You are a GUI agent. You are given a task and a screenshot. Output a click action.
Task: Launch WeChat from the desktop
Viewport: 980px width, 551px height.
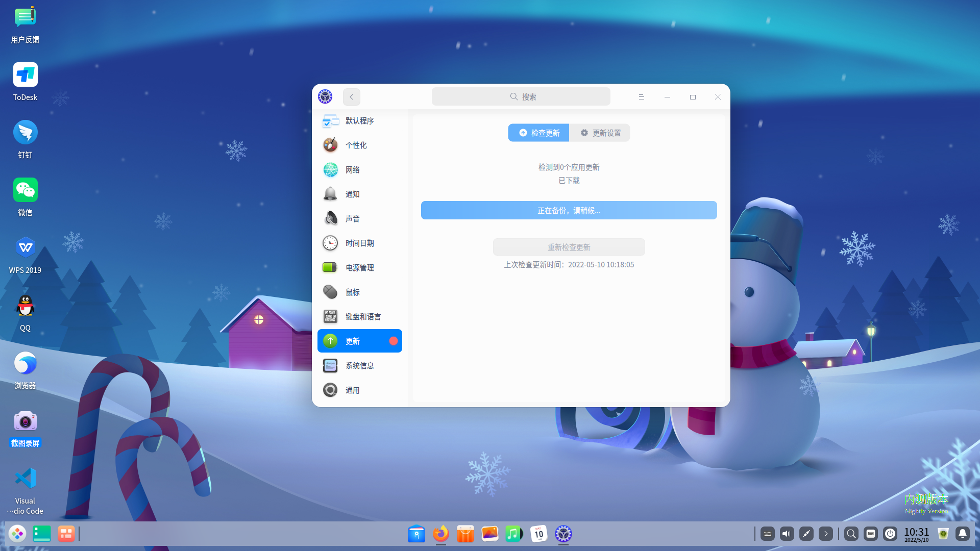pos(25,189)
